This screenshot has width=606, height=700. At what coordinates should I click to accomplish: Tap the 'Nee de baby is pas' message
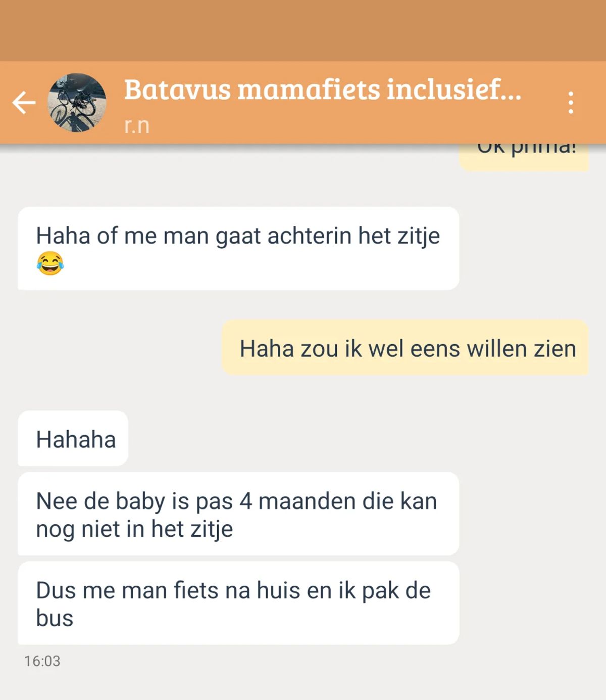click(x=238, y=514)
